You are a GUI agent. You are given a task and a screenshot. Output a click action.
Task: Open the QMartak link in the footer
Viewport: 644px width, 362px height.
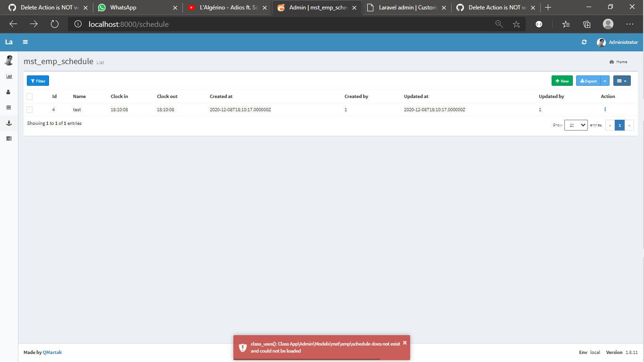click(x=52, y=352)
